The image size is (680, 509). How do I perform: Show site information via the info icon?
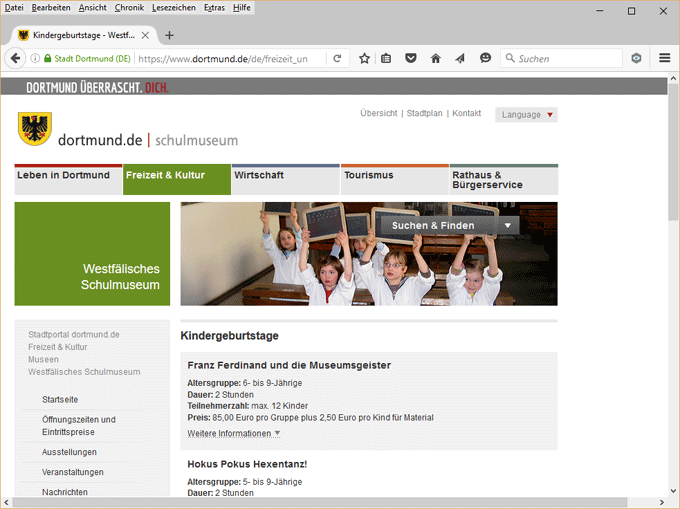pos(35,58)
